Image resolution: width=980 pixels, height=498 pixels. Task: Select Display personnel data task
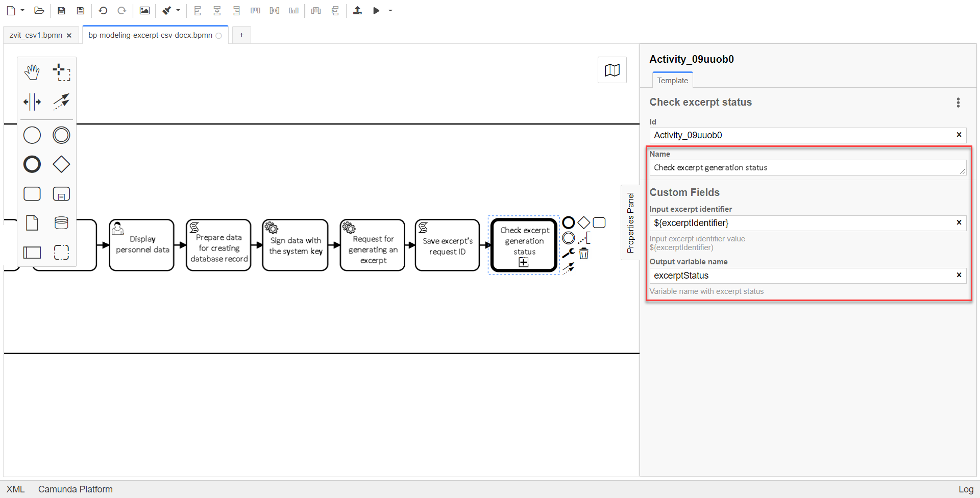[x=142, y=245]
